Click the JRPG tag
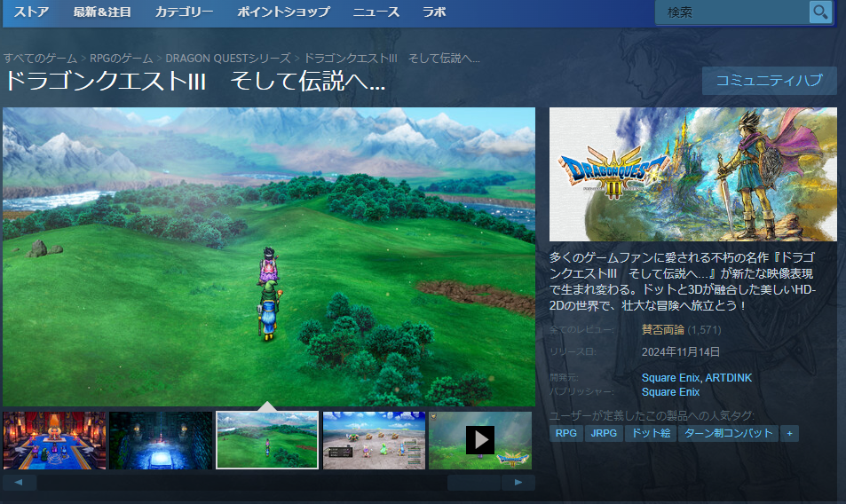The width and height of the screenshot is (846, 504). coord(604,433)
